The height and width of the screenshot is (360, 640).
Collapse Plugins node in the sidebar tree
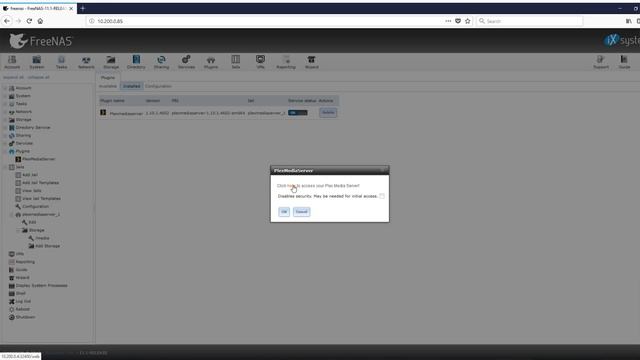click(x=5, y=151)
